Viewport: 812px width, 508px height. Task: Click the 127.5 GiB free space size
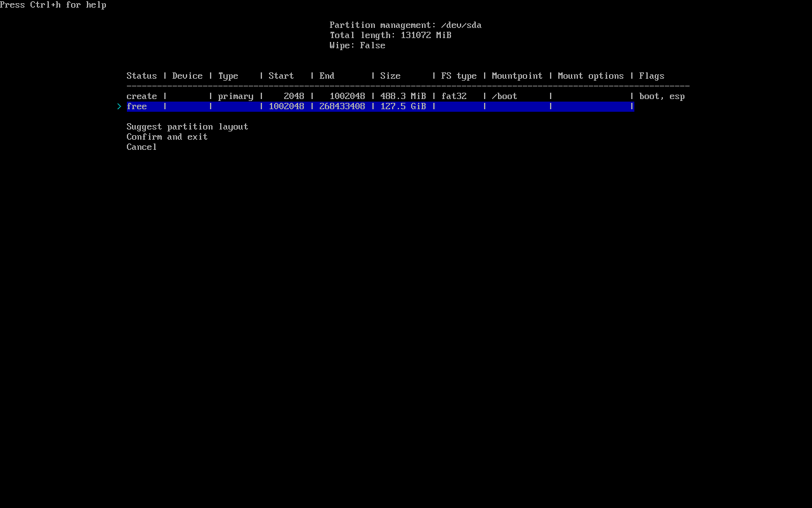pyautogui.click(x=403, y=107)
